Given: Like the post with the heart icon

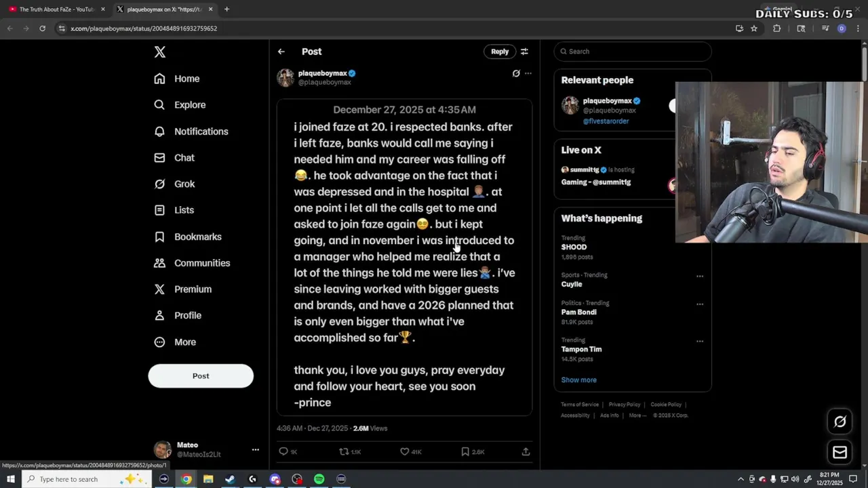Looking at the screenshot, I should point(404,451).
